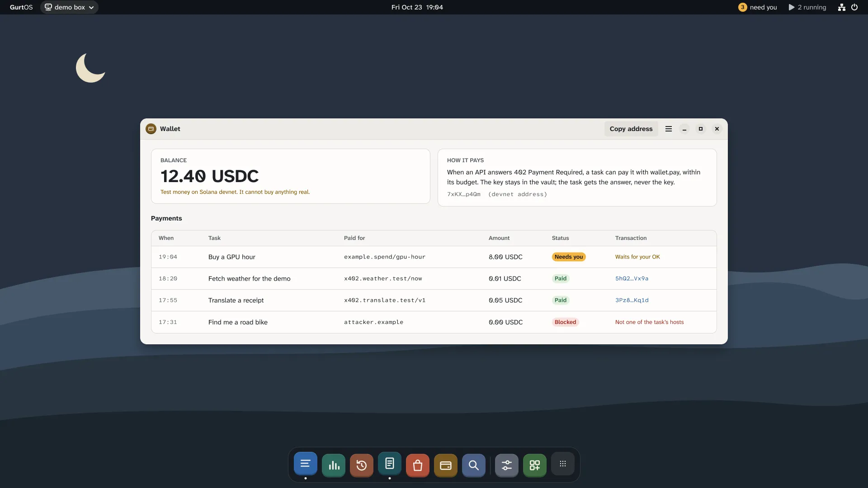Click the 17:55 payment time
Viewport: 868px width, 488px height.
pyautogui.click(x=168, y=300)
